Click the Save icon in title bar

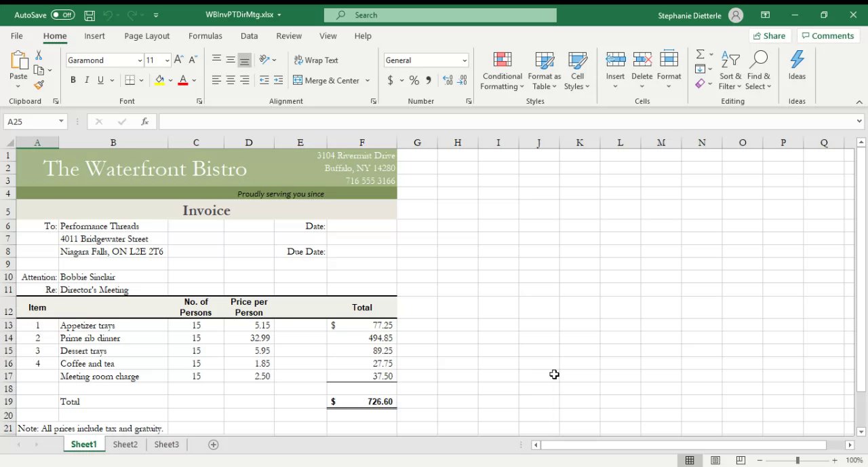point(90,15)
